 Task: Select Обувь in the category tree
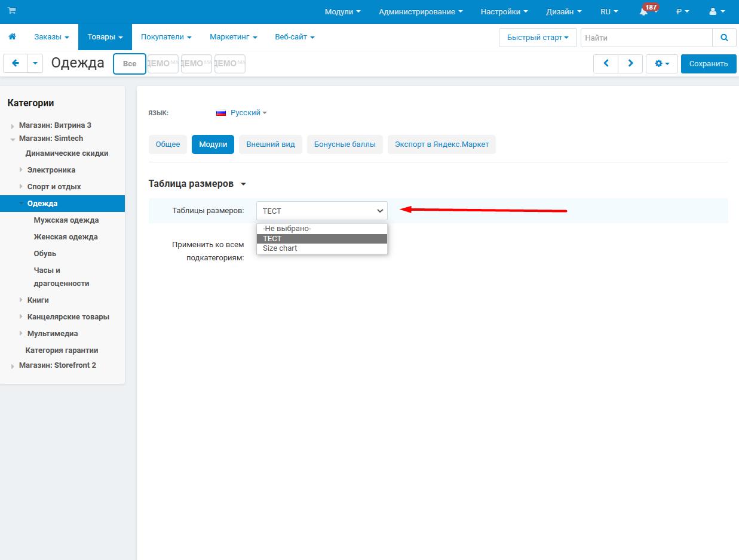tap(45, 254)
